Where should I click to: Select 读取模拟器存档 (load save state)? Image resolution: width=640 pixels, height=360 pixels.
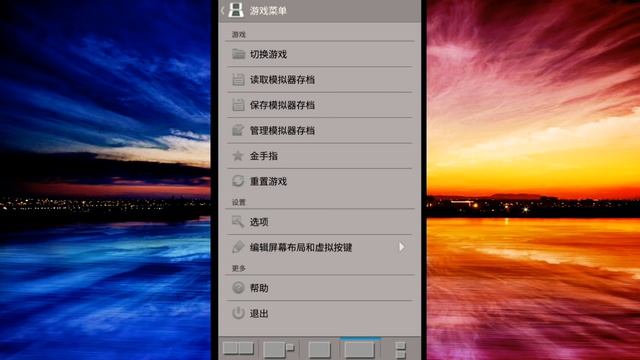tap(320, 80)
